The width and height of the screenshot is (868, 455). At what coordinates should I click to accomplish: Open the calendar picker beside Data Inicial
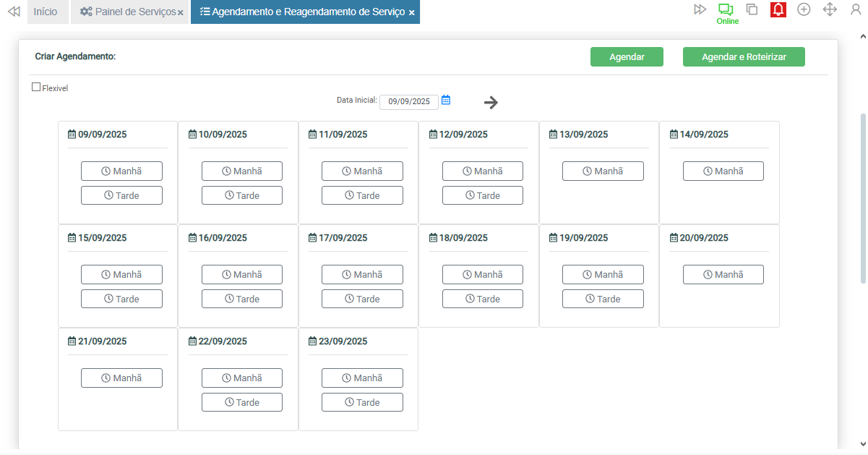(x=446, y=101)
